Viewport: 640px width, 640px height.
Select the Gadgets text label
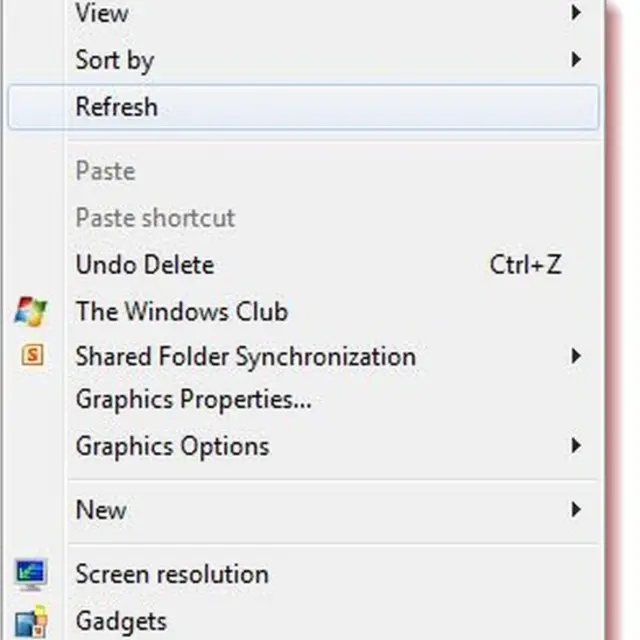[121, 622]
